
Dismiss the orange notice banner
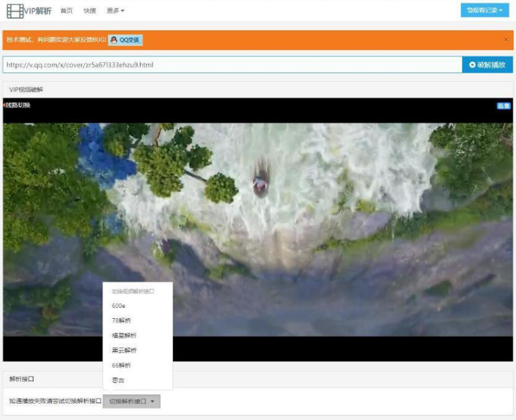click(x=506, y=40)
